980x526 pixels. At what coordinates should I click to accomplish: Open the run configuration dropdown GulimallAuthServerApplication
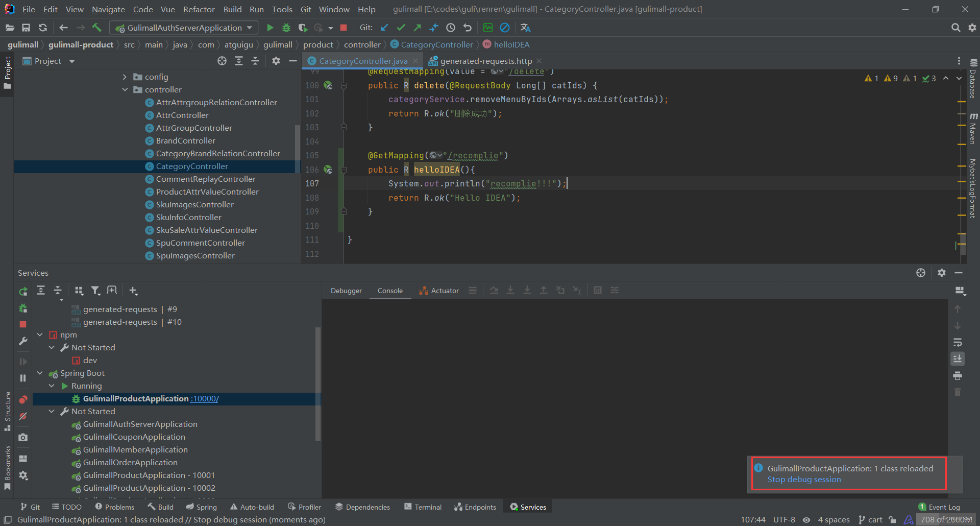(x=184, y=28)
